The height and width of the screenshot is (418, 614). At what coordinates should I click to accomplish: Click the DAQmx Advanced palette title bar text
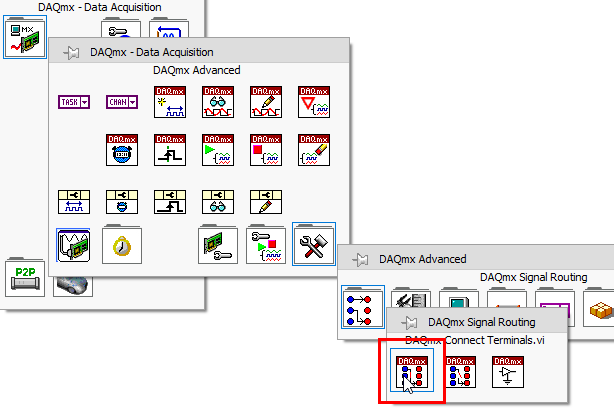(x=423, y=259)
